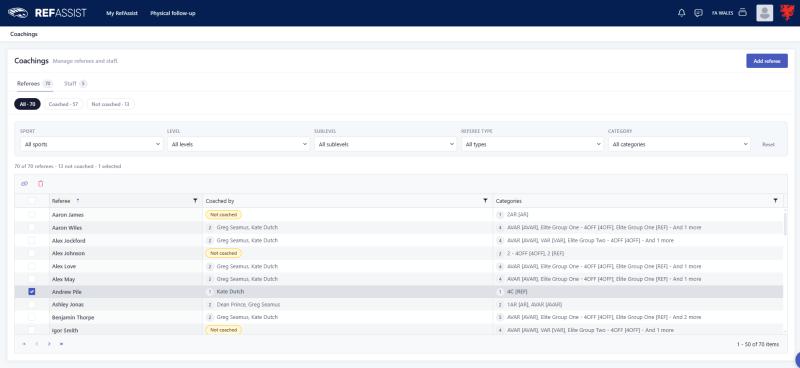Reset the filters with the Reset link
The width and height of the screenshot is (800, 368).
click(x=768, y=145)
